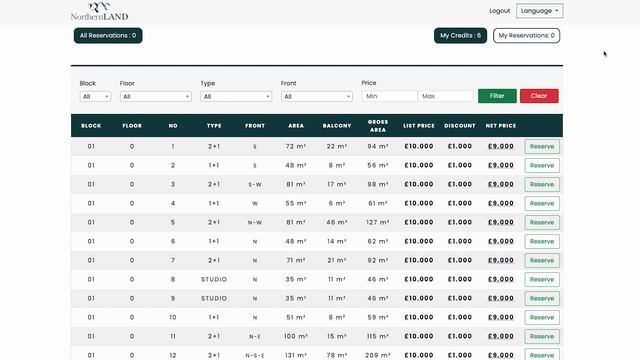Click the Logout link
Image resolution: width=640 pixels, height=360 pixels.
[x=500, y=11]
